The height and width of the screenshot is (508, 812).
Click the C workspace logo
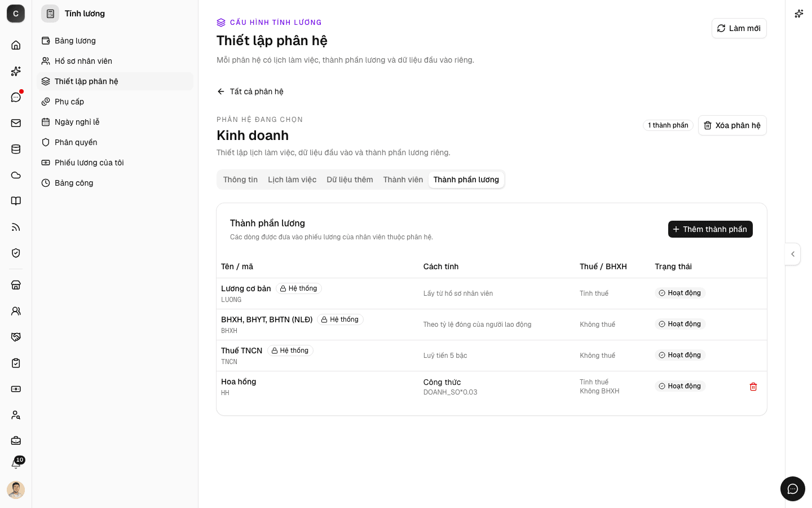[x=16, y=14]
